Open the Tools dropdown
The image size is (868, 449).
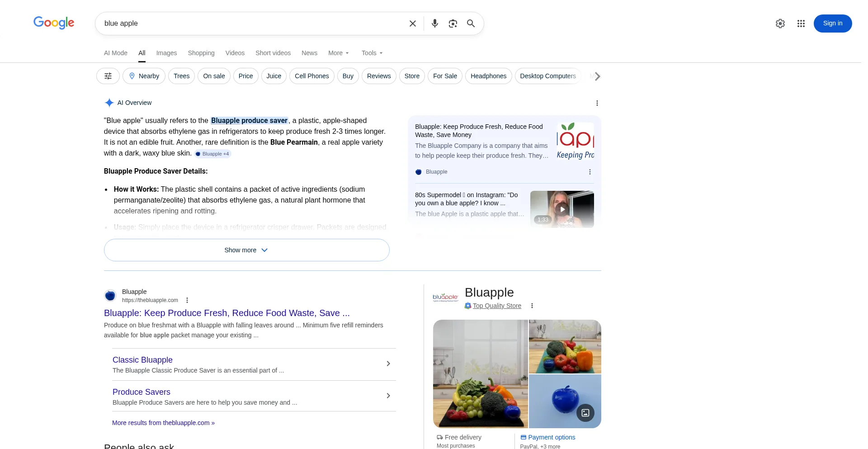point(372,53)
